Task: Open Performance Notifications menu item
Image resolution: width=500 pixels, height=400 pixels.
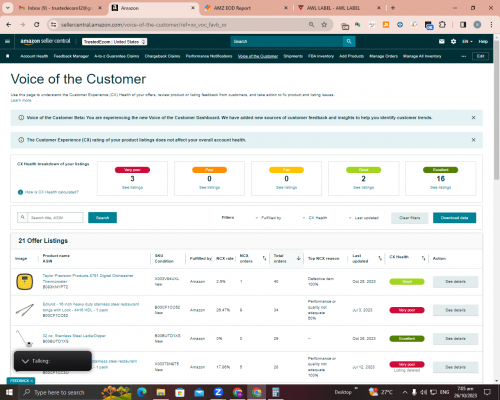Action: tap(209, 56)
